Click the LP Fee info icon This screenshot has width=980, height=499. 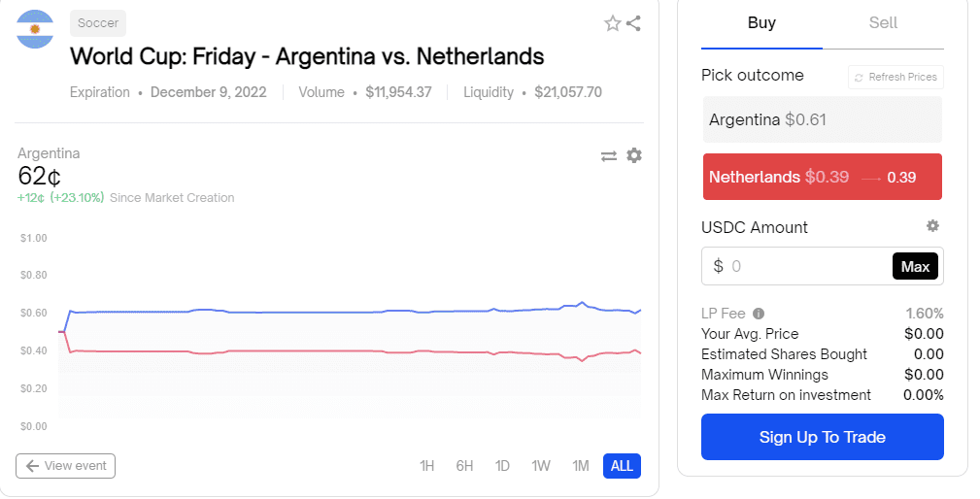(x=759, y=314)
